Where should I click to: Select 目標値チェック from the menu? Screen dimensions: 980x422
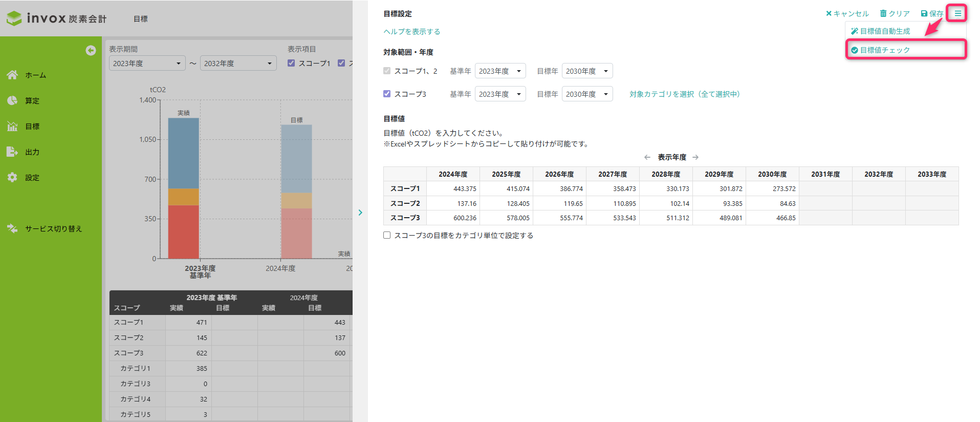click(885, 50)
